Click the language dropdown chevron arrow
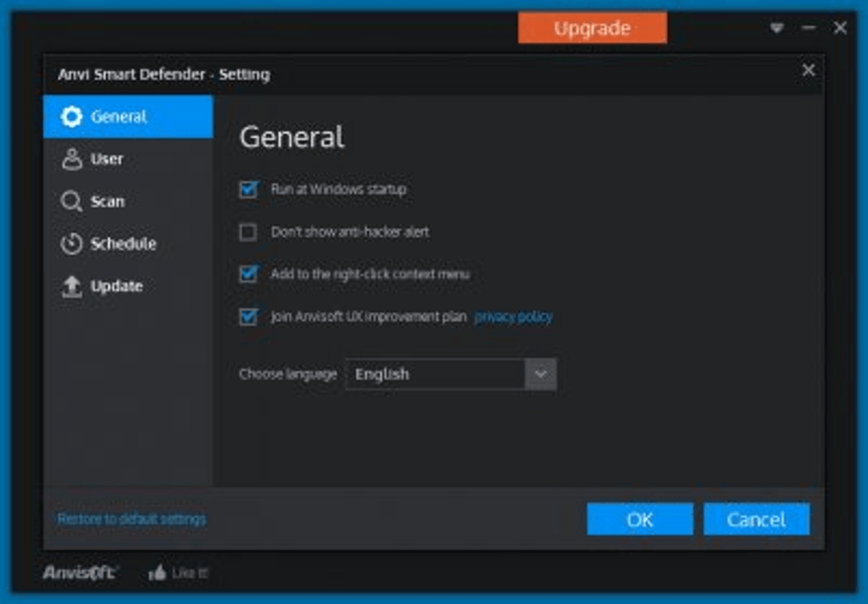868x604 pixels. point(539,373)
